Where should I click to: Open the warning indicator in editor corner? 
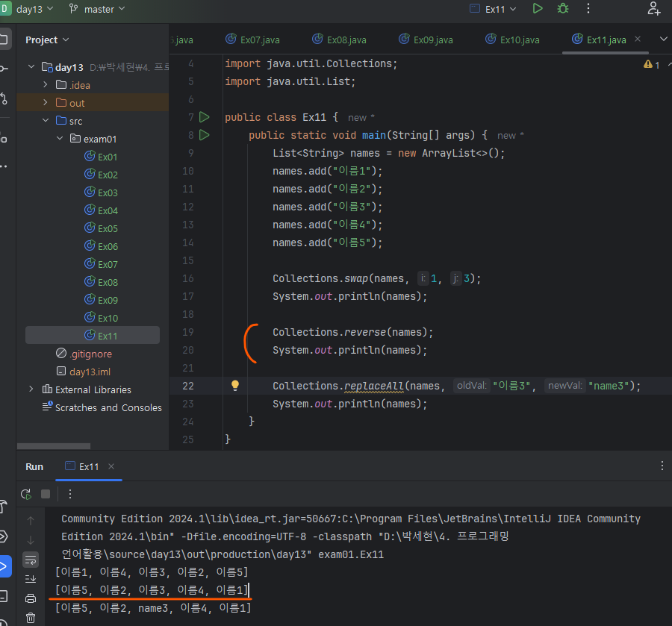pos(651,65)
